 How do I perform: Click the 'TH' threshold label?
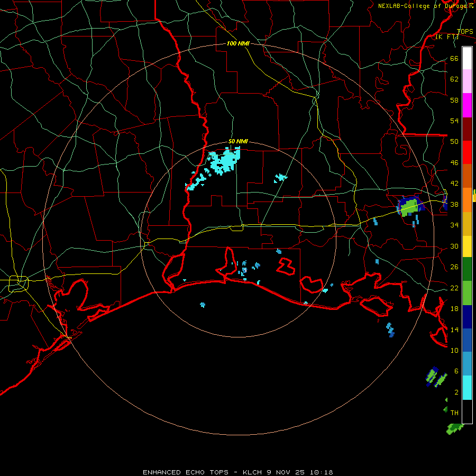tap(454, 413)
